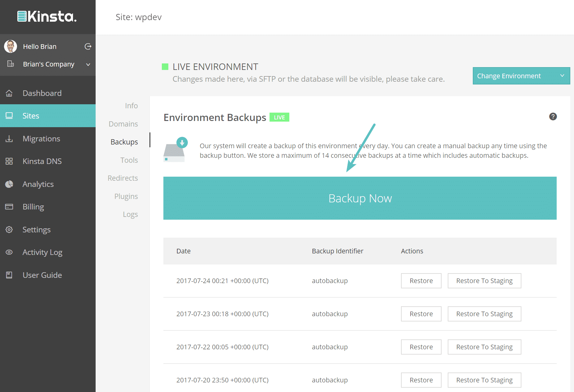Open the User Guide icon

tap(9, 275)
